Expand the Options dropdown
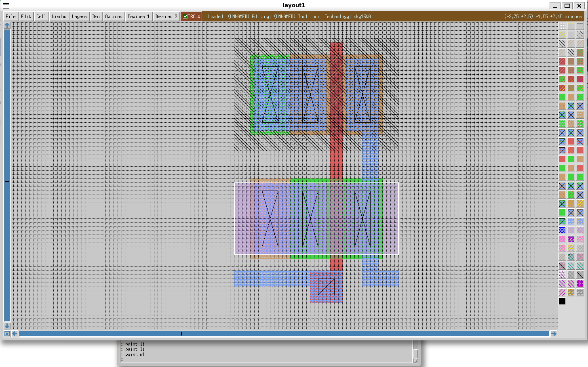This screenshot has height=367, width=588. click(x=114, y=17)
